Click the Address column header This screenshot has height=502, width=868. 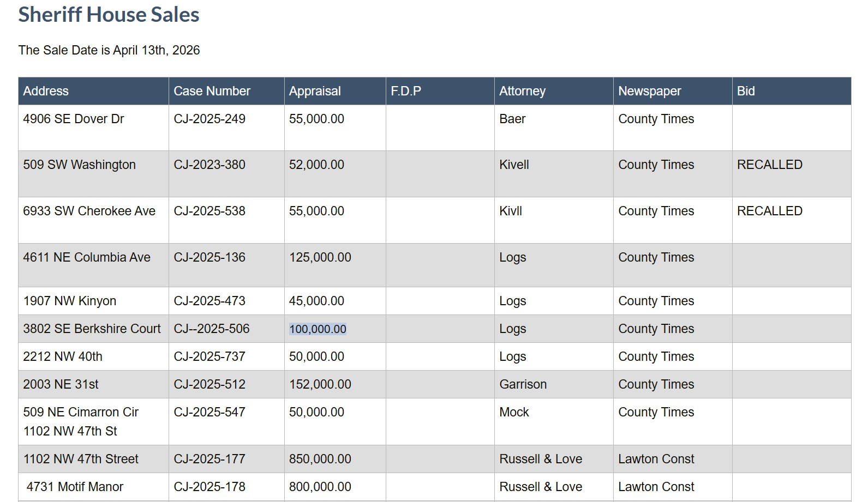[46, 91]
